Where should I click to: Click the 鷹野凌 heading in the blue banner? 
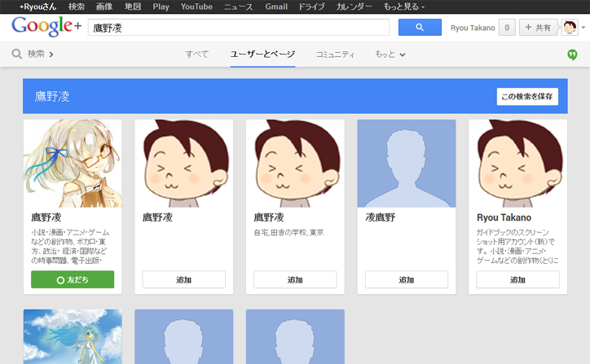[52, 97]
